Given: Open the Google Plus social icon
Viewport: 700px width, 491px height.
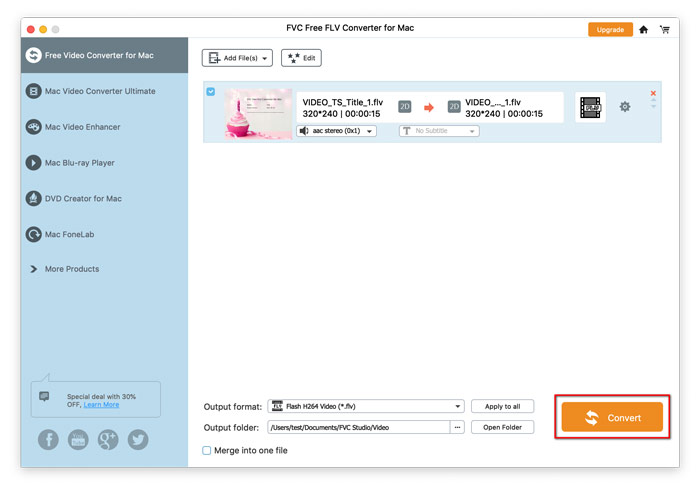Looking at the screenshot, I should coord(108,439).
